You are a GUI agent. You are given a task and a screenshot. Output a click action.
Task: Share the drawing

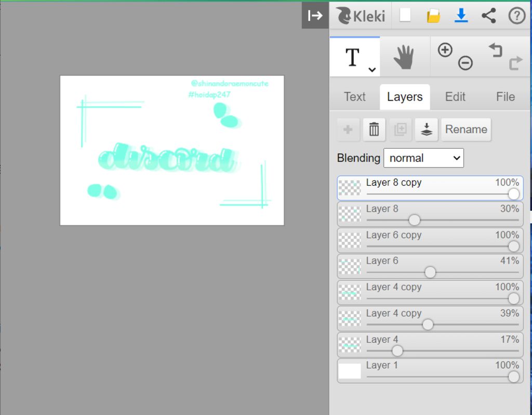click(x=488, y=16)
